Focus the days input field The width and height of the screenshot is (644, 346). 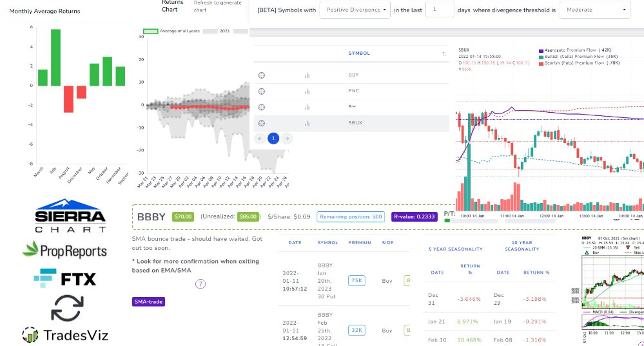pos(440,9)
